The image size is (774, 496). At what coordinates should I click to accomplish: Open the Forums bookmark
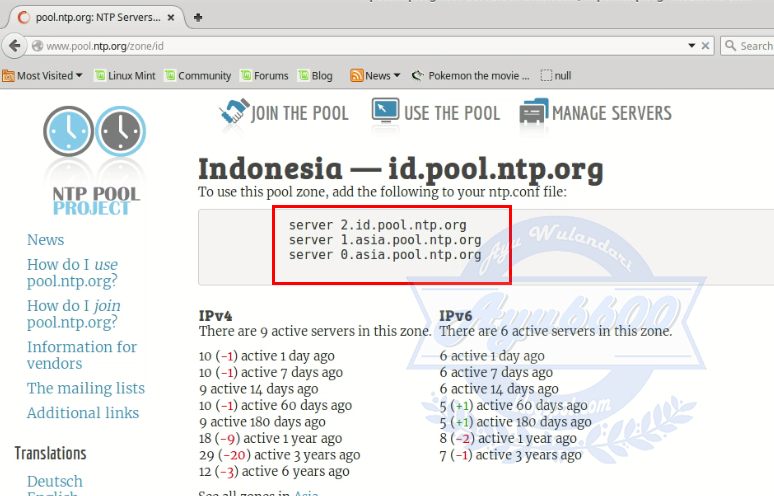click(265, 76)
